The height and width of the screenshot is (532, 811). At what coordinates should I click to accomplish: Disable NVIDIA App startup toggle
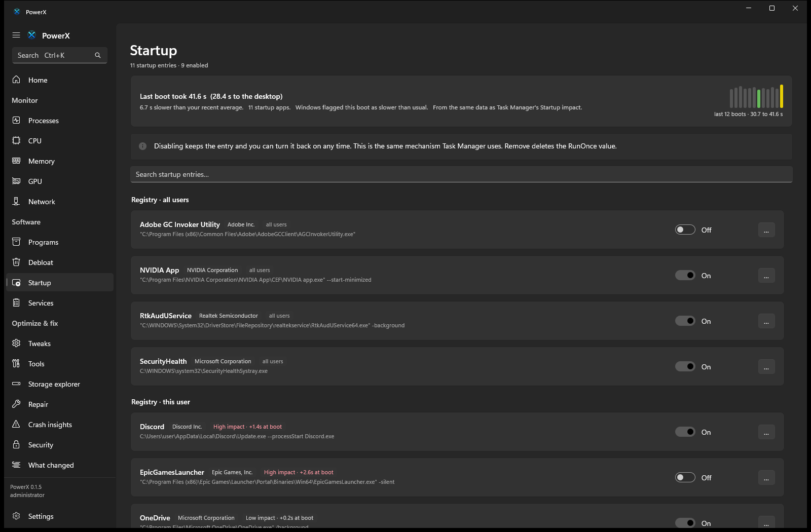click(x=685, y=276)
